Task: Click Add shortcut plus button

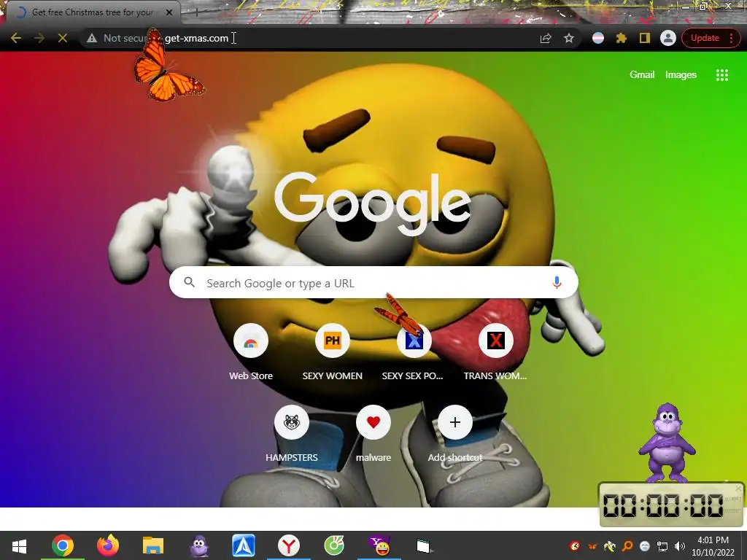Action: click(x=455, y=422)
